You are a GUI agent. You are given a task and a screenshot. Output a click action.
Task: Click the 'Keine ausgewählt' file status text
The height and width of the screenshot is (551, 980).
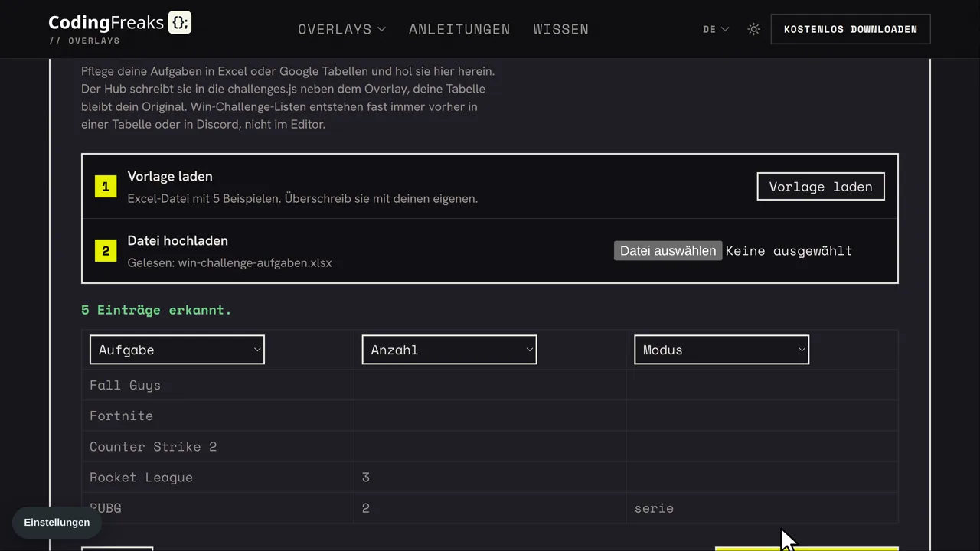click(x=789, y=251)
